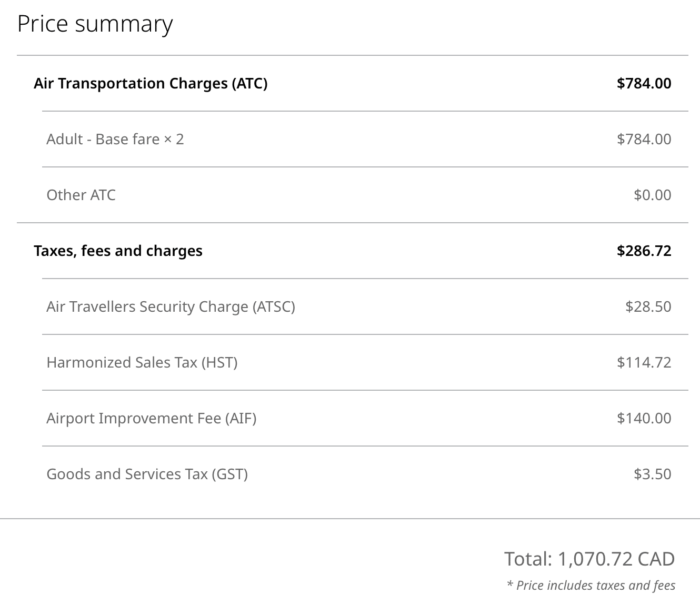
Task: Select the Goods and Services Tax (GST) label
Action: pos(147,474)
